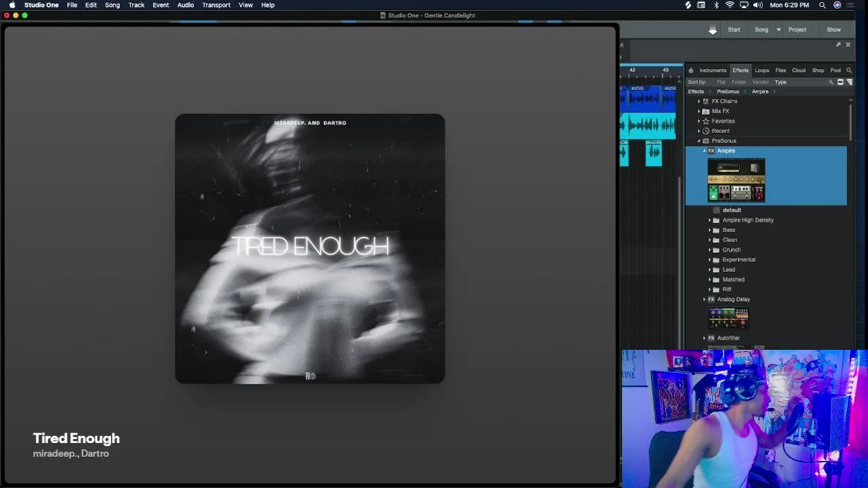Click the FX icon beside Autofilter
868x488 pixels.
click(x=711, y=338)
